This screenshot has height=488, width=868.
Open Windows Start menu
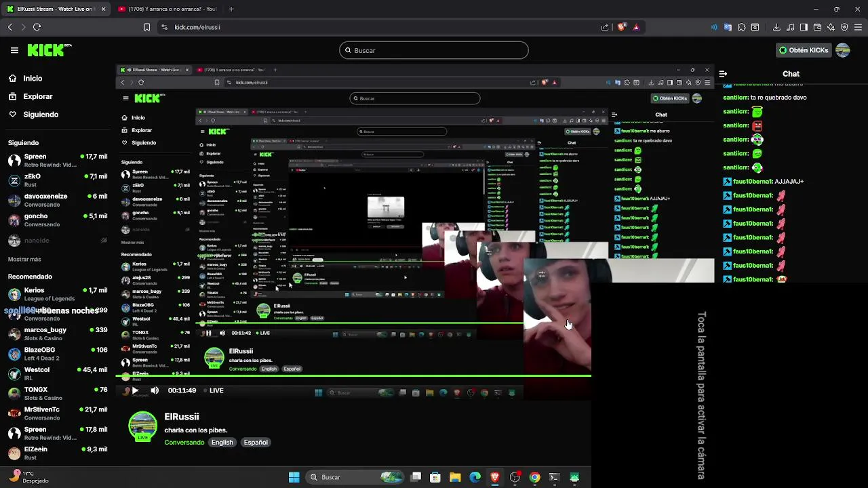click(x=294, y=477)
